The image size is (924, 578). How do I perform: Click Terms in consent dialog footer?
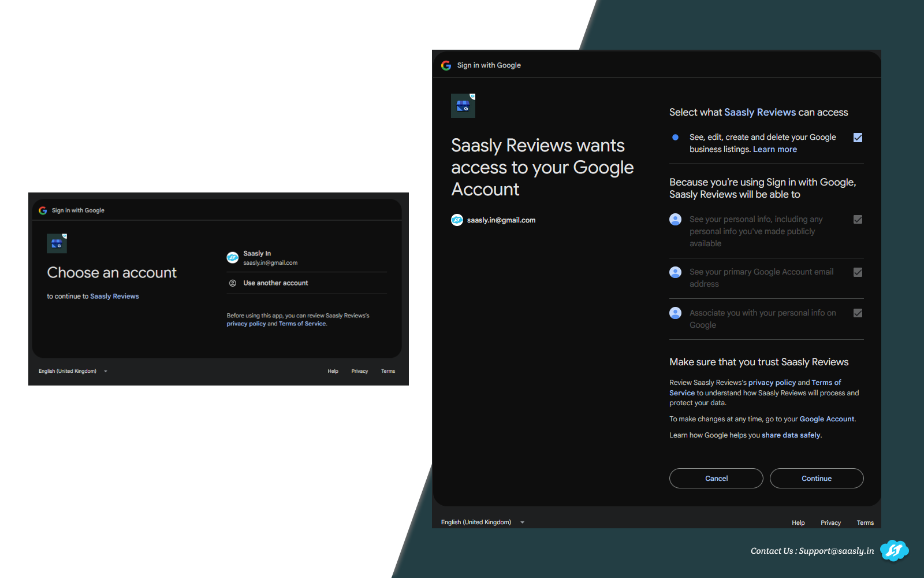tap(865, 523)
